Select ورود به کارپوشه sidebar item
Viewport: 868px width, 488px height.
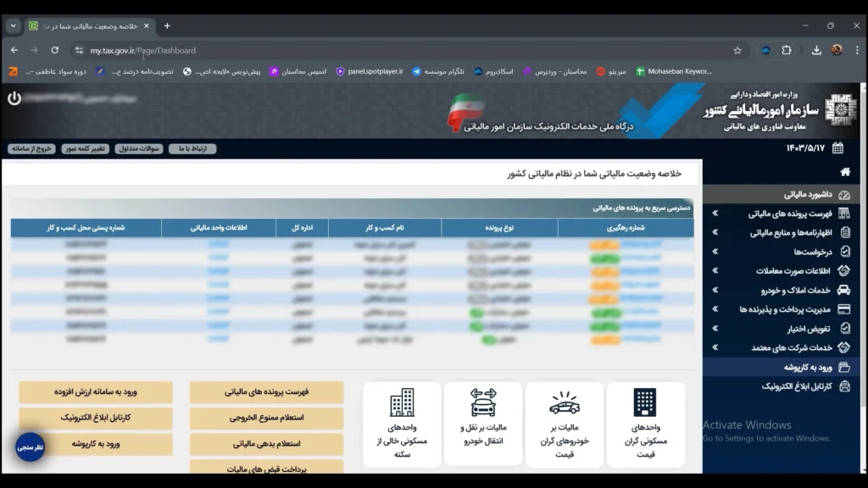click(782, 367)
